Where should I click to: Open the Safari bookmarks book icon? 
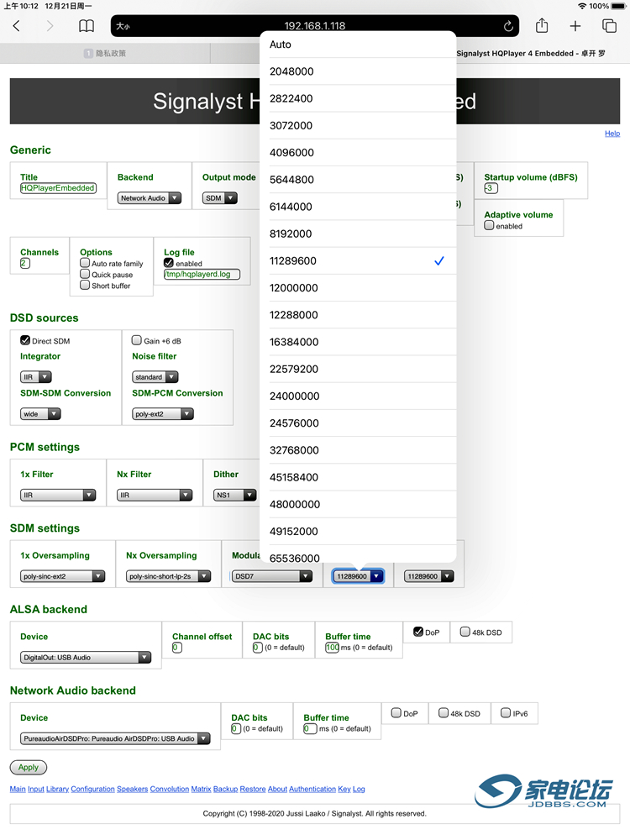coord(87,26)
